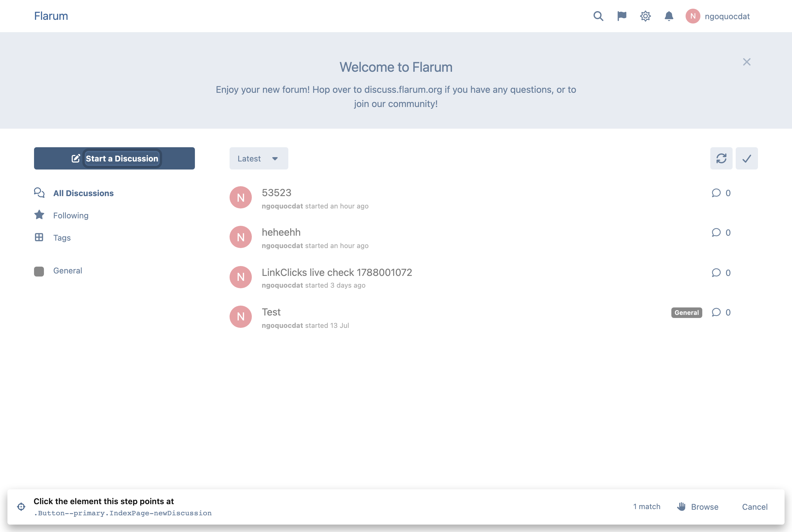This screenshot has width=792, height=532.
Task: Open the search icon in header
Action: (598, 16)
